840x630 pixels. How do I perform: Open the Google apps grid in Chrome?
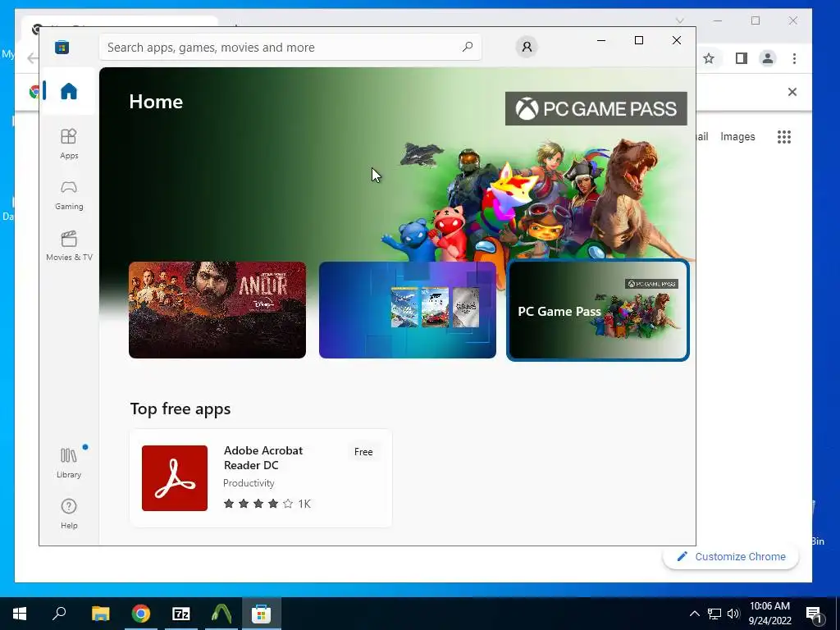(x=784, y=137)
